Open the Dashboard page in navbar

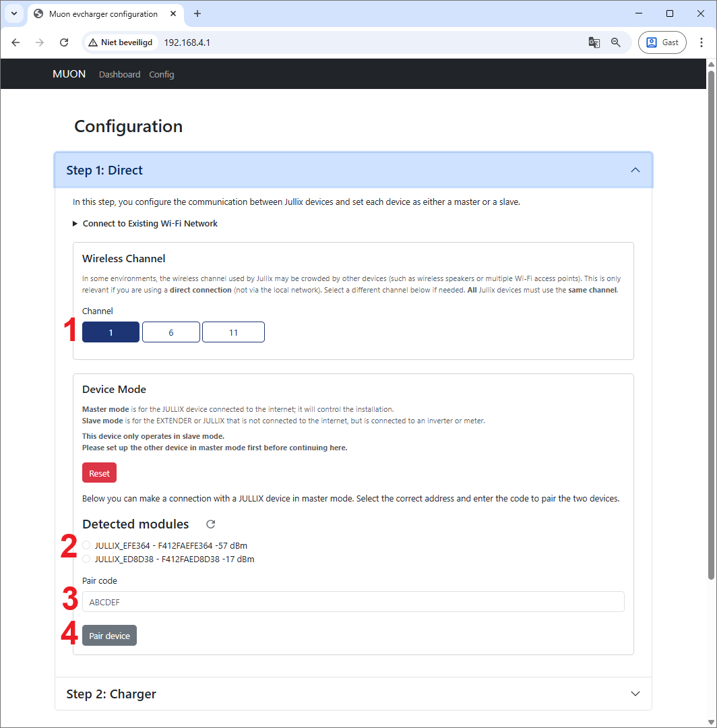point(119,75)
